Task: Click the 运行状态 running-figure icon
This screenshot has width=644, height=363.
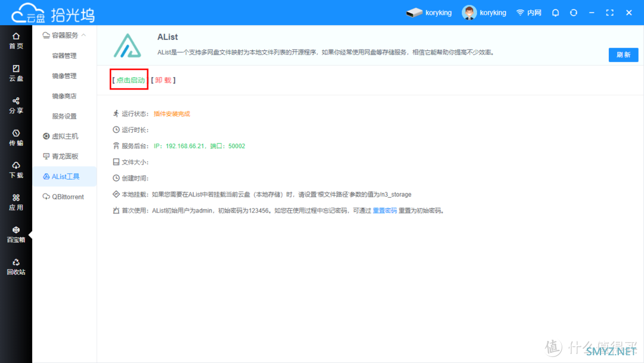Action: [x=116, y=113]
